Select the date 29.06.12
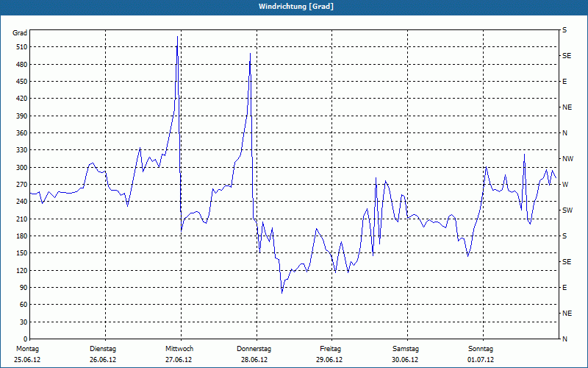This screenshot has height=368, width=588. (x=329, y=360)
